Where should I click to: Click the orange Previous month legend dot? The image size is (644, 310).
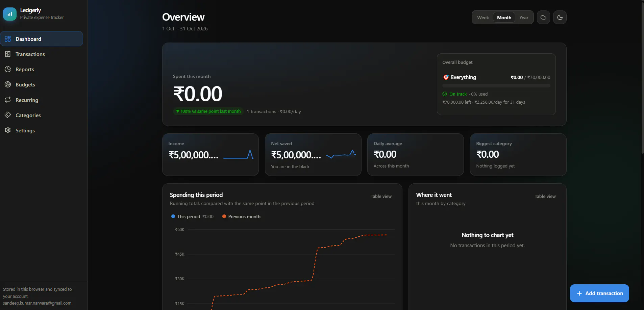(224, 216)
